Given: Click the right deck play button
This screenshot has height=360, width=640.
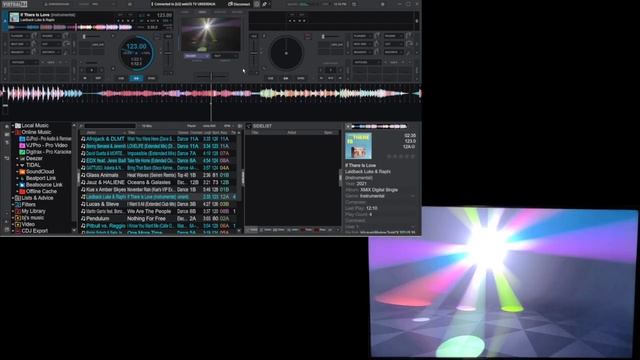Looking at the screenshot, I should 286,78.
